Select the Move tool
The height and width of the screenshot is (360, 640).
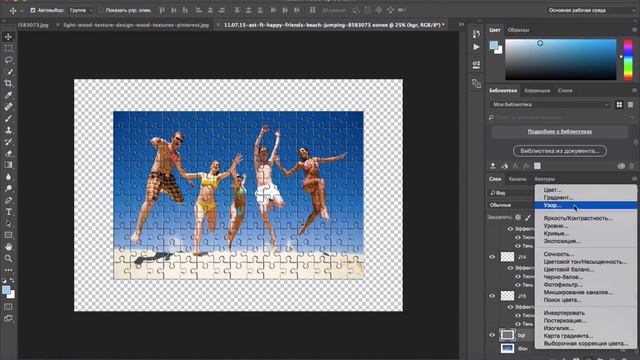pos(8,37)
